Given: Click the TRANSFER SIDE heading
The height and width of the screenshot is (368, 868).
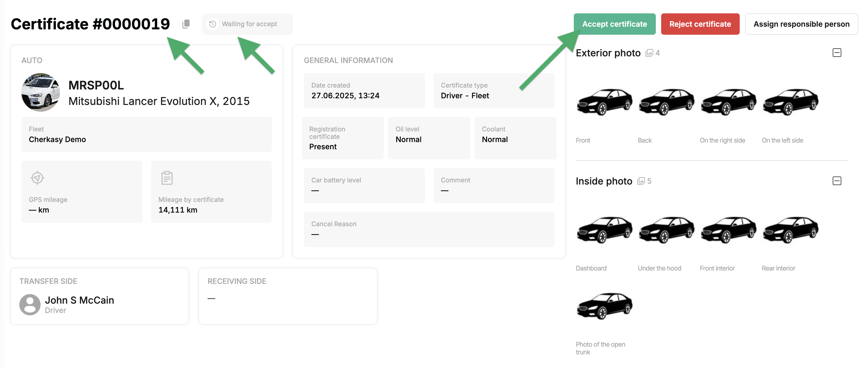Looking at the screenshot, I should [x=48, y=281].
